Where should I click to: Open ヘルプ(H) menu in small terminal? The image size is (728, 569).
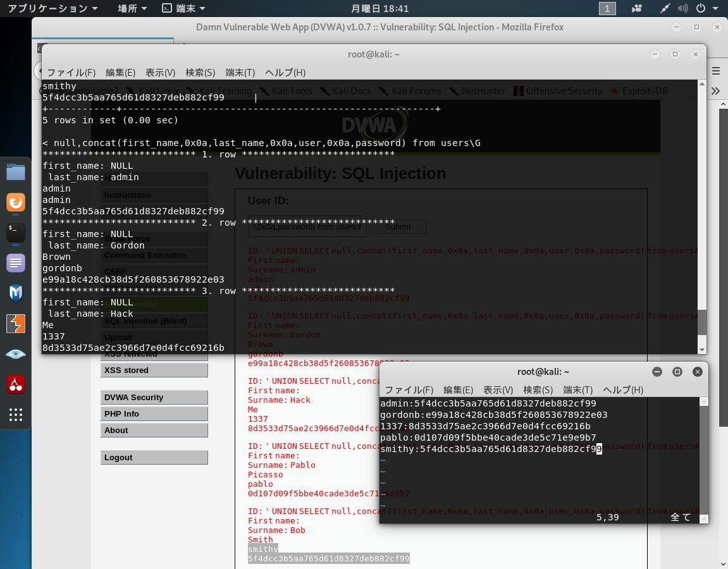point(623,390)
